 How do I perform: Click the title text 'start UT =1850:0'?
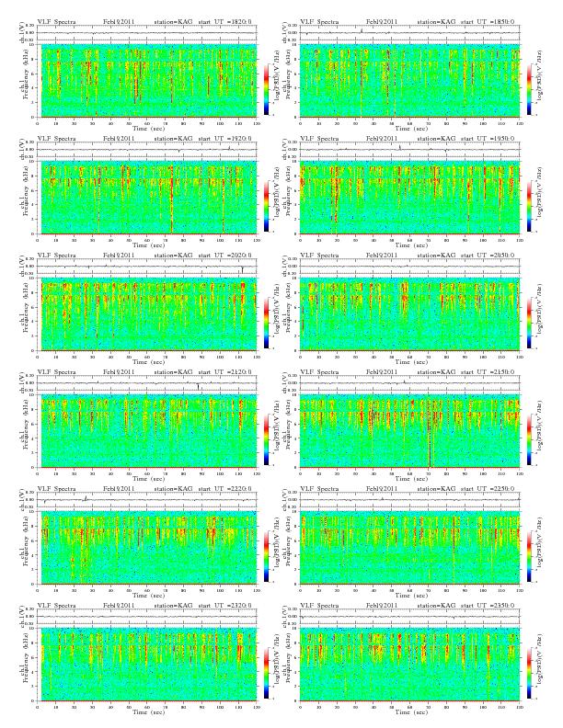pyautogui.click(x=488, y=22)
